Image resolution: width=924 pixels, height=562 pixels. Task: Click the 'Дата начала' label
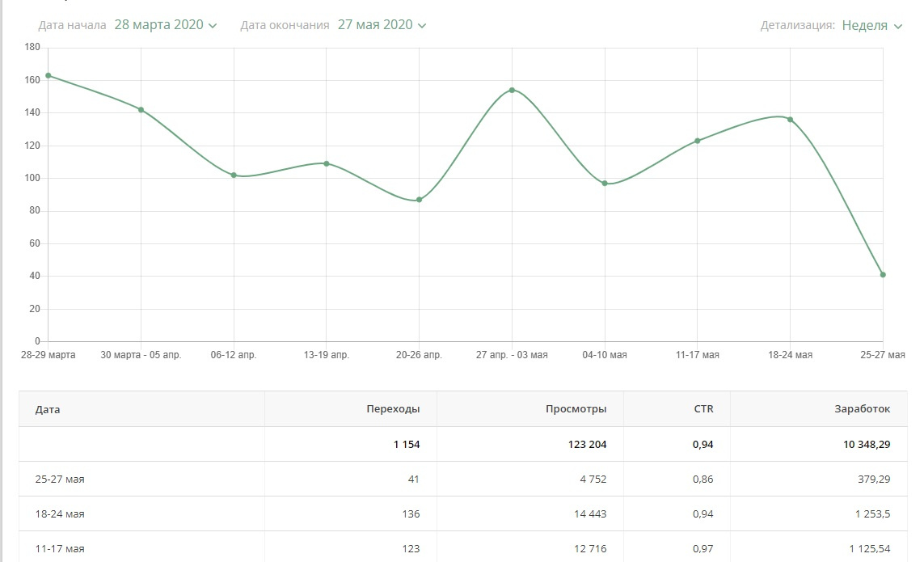click(72, 25)
